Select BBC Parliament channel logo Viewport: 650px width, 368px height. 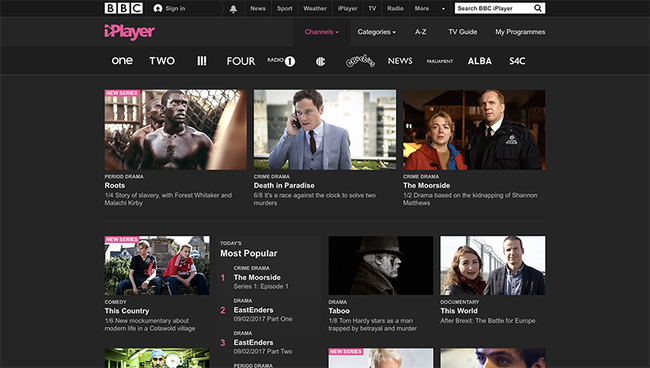point(440,61)
